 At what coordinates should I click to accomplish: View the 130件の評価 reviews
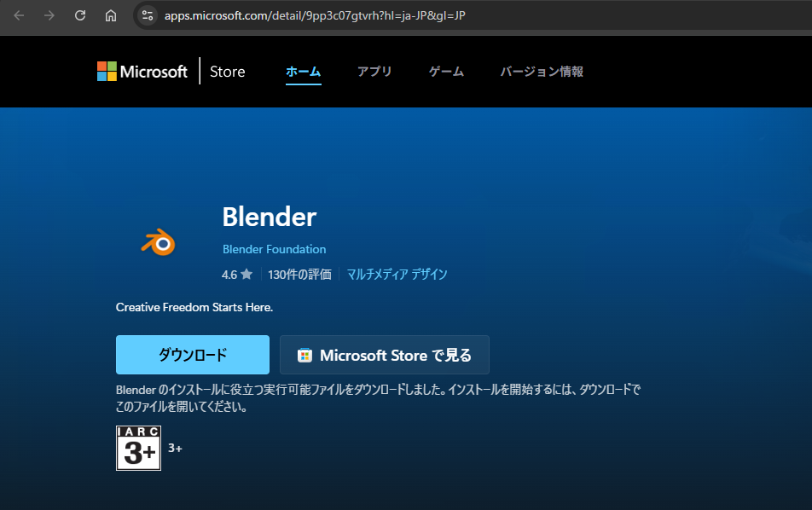coord(299,275)
